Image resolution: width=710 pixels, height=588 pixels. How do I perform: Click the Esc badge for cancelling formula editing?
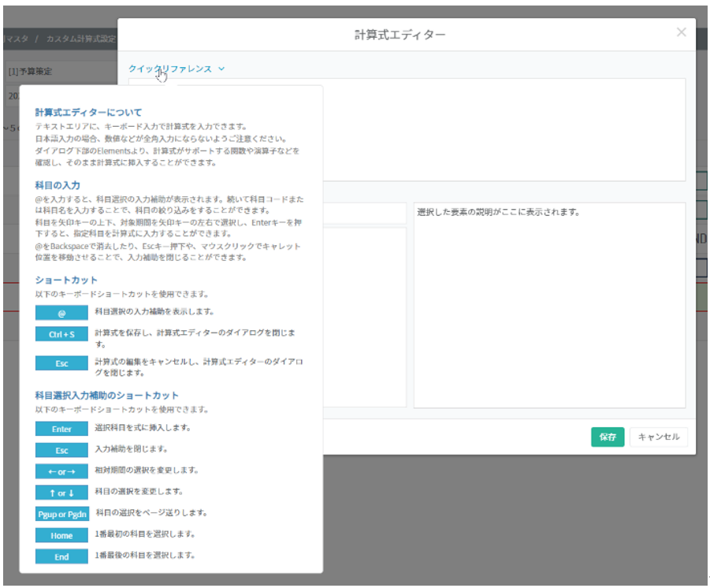[61, 363]
